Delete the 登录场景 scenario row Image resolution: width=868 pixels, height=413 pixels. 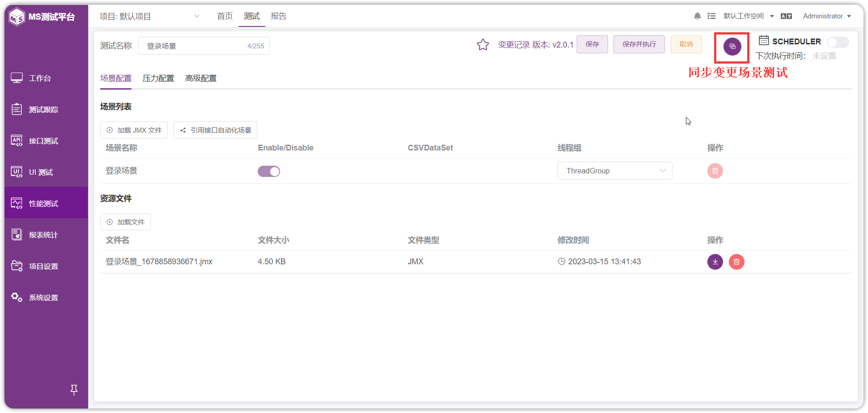click(x=715, y=171)
